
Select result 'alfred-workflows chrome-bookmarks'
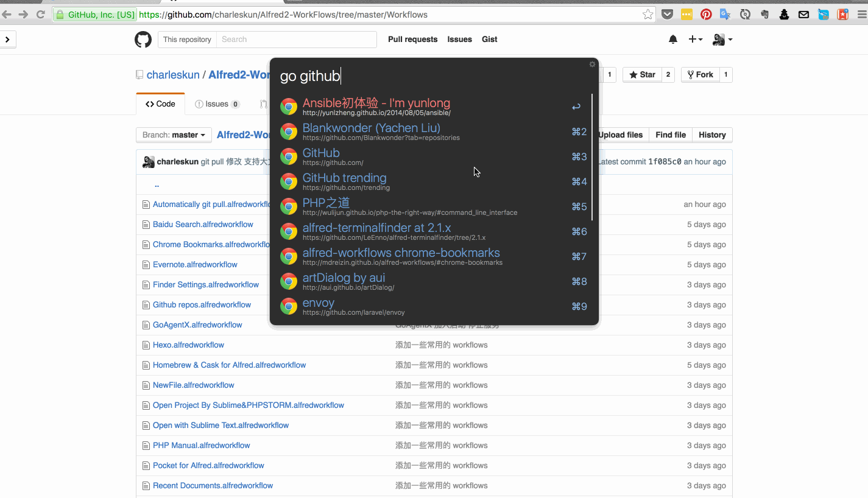coord(434,256)
